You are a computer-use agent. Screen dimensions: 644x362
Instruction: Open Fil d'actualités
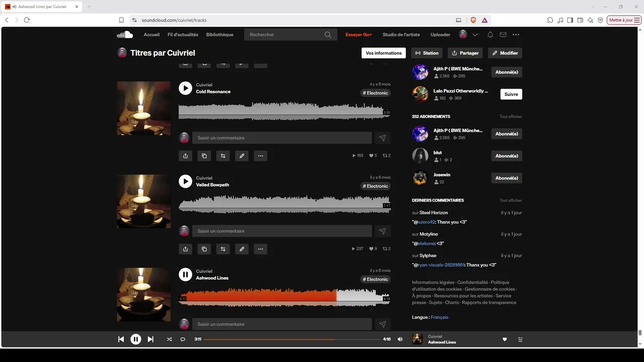coord(183,35)
